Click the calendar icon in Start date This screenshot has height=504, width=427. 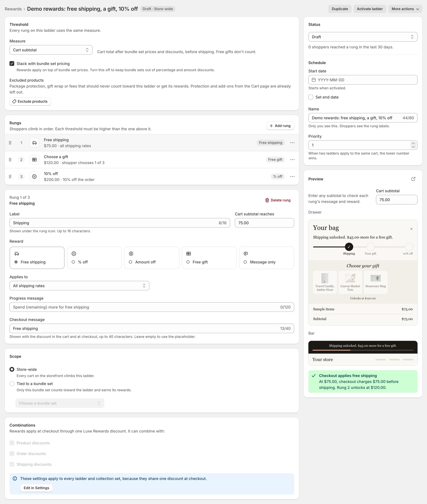point(313,80)
